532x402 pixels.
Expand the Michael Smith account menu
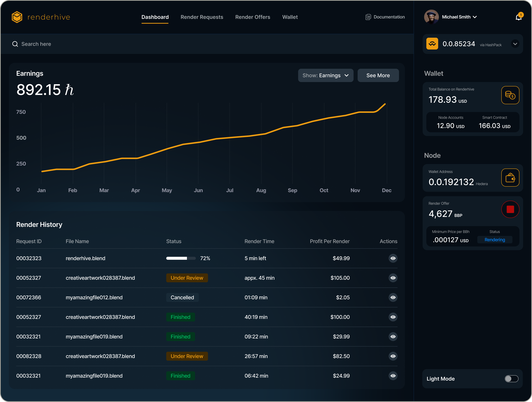(459, 17)
